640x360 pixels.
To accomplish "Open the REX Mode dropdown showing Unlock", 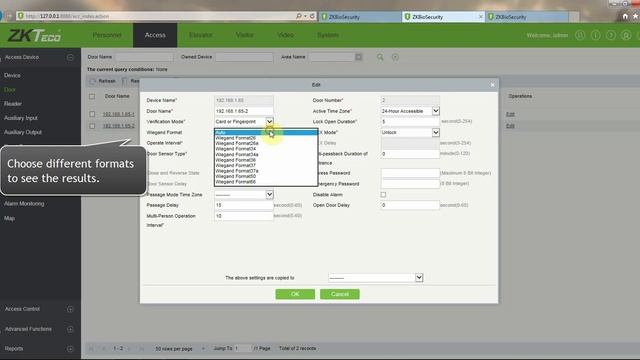I will pos(436,132).
